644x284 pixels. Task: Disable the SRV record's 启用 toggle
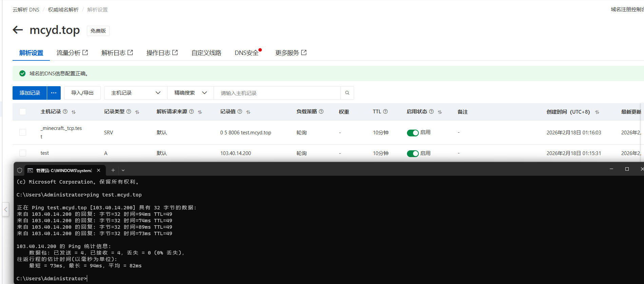413,133
